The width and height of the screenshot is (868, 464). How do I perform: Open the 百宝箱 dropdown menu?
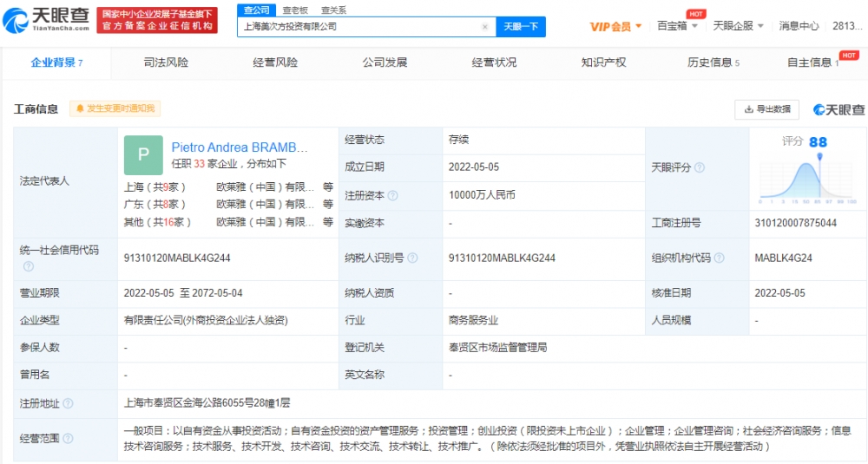tap(676, 26)
